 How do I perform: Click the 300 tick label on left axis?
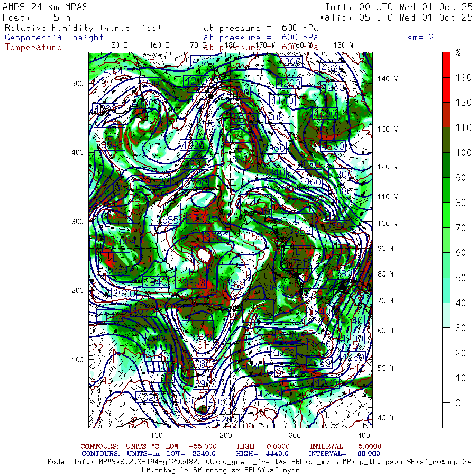77,222
